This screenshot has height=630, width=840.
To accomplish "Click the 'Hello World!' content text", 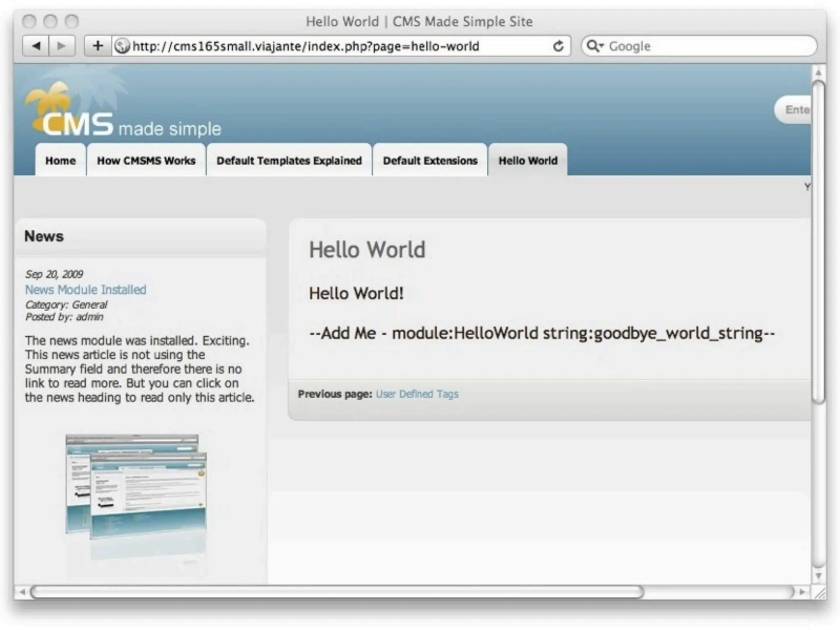I will click(356, 293).
